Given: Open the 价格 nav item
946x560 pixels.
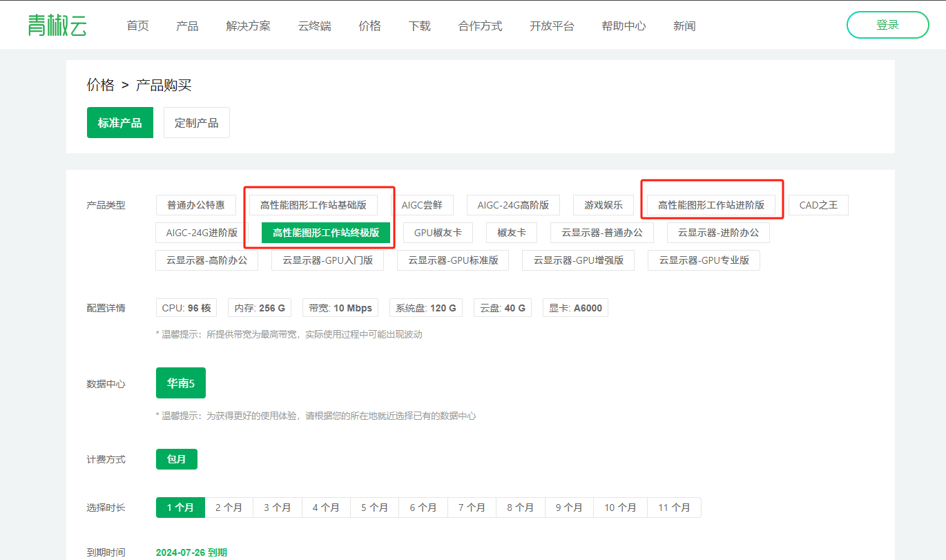Looking at the screenshot, I should point(369,26).
